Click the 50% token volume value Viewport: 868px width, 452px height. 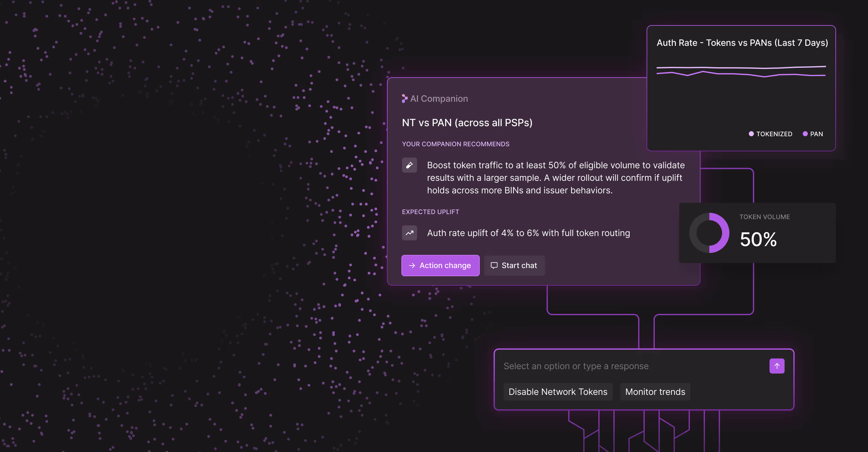pos(758,239)
